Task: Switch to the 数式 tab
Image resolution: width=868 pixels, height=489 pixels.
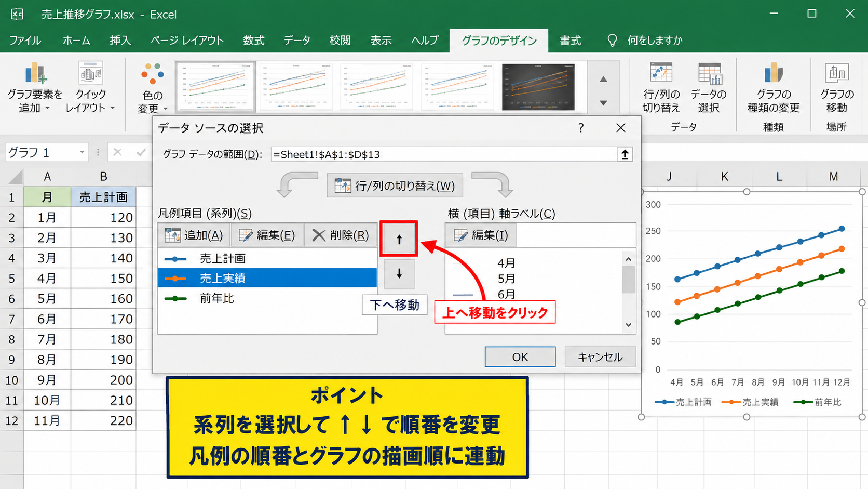Action: (x=254, y=41)
